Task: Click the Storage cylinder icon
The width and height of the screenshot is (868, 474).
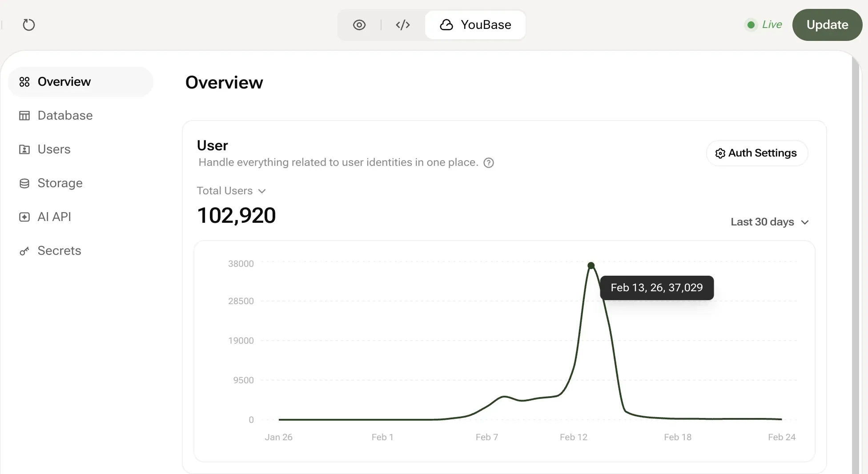Action: click(x=24, y=183)
